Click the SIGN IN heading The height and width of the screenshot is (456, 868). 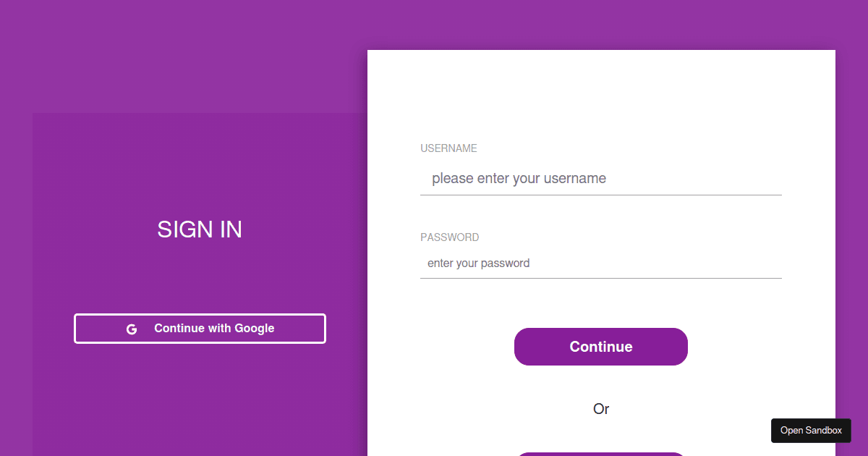tap(200, 229)
